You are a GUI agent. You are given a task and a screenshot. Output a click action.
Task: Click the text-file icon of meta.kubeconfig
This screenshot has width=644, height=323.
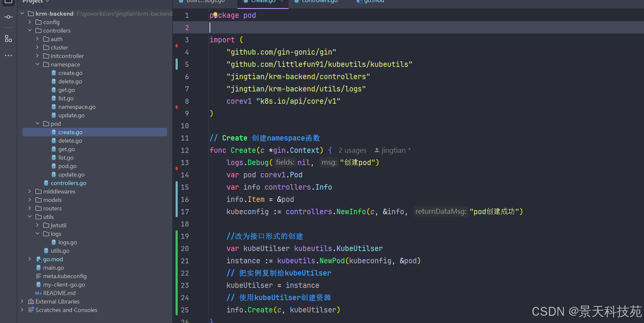click(39, 276)
